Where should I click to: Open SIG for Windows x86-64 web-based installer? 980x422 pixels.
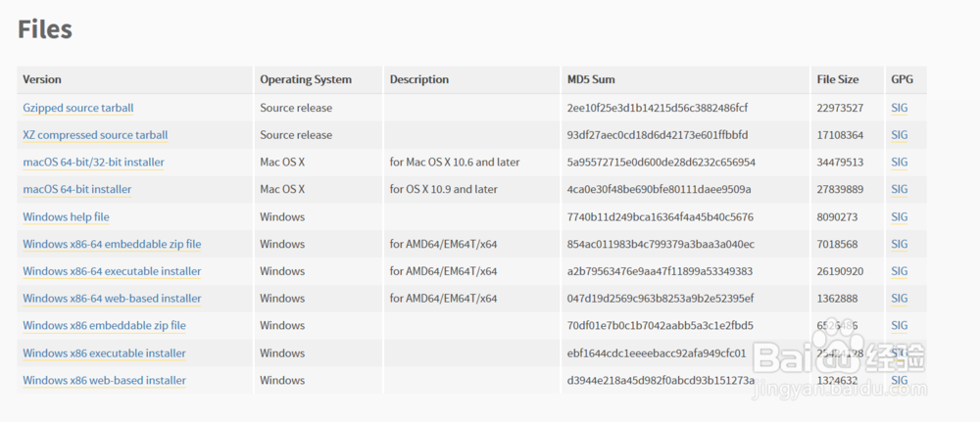[900, 299]
